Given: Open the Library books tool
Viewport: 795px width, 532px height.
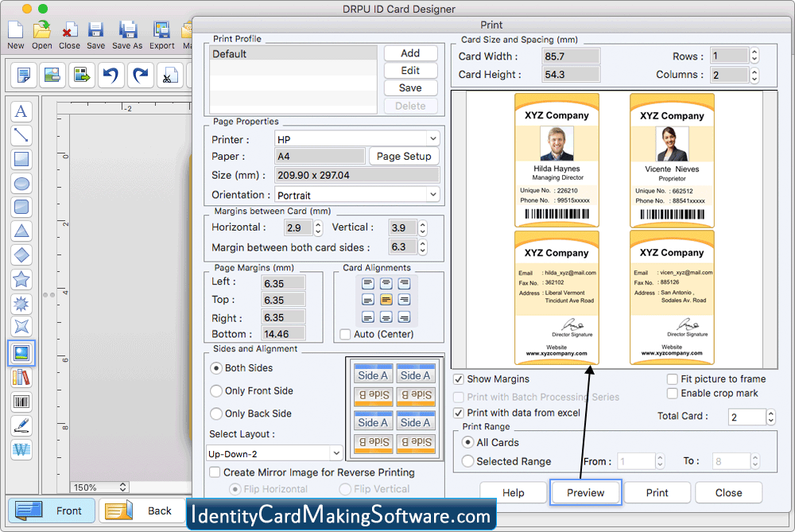Looking at the screenshot, I should [x=21, y=377].
